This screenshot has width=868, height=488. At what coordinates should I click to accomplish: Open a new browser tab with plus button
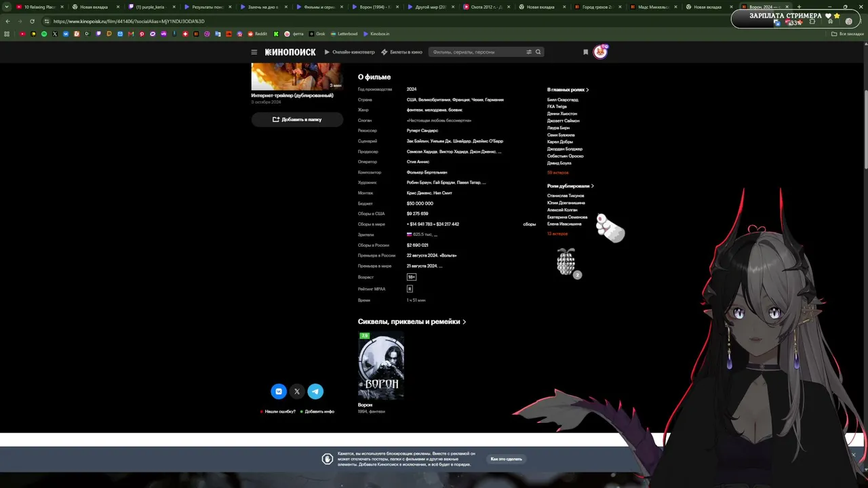coord(799,7)
